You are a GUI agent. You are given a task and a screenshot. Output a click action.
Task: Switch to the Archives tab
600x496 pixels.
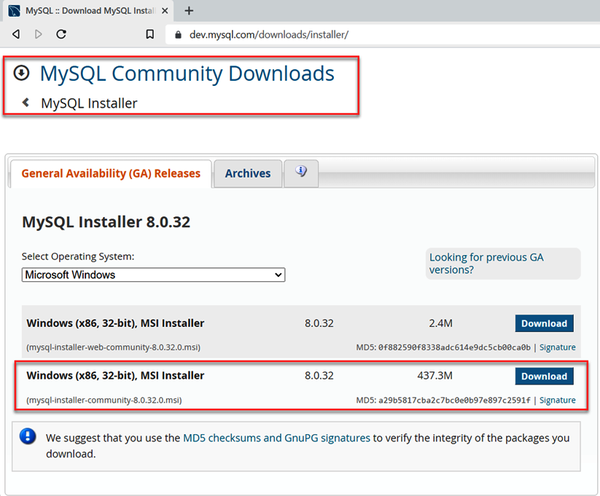click(248, 173)
